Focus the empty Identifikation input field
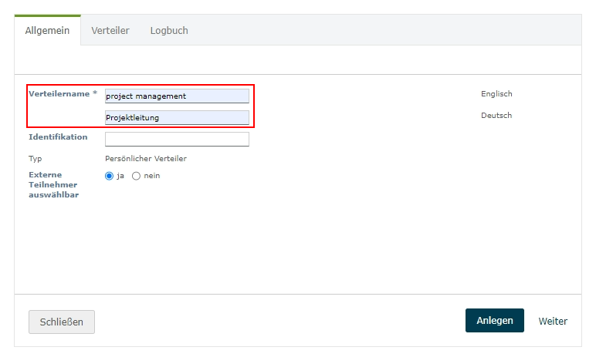The image size is (596, 364). point(177,139)
